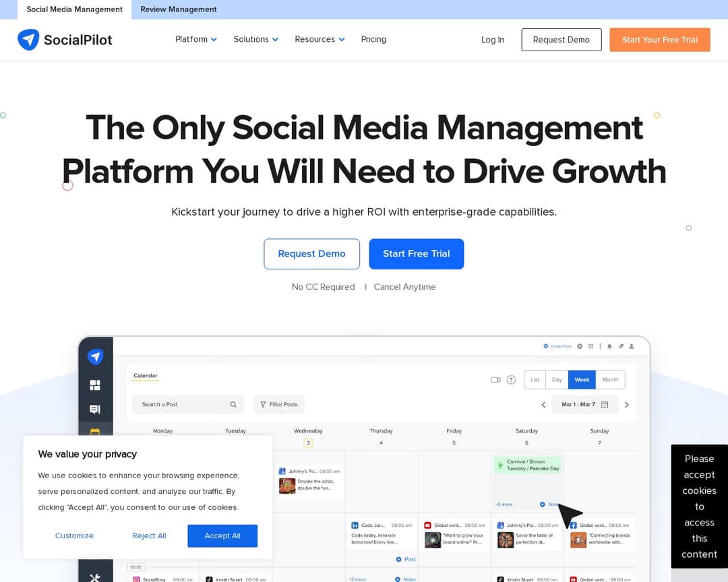728x582 pixels.
Task: Select the Day view toggle
Action: pyautogui.click(x=557, y=379)
